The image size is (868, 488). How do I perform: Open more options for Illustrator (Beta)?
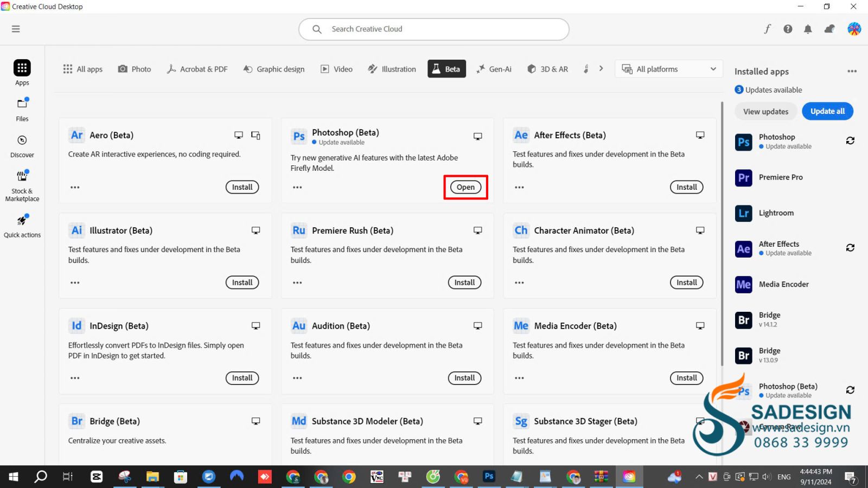tap(75, 283)
